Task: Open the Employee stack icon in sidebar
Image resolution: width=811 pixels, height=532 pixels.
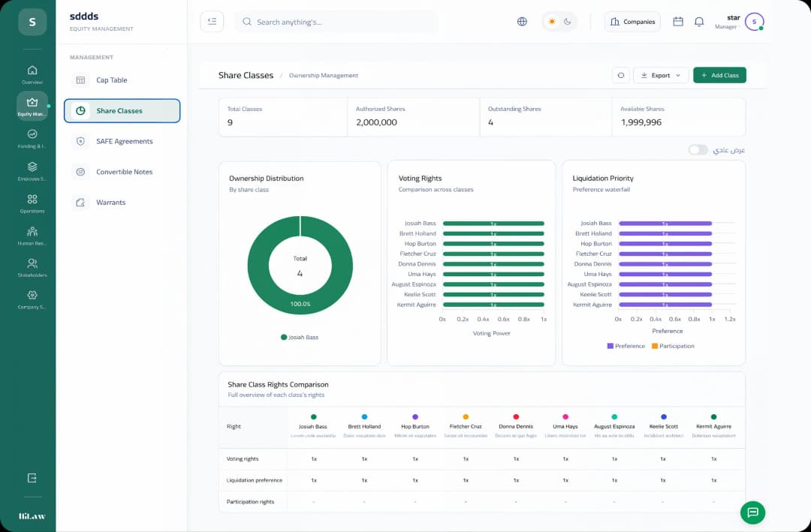Action: pyautogui.click(x=32, y=167)
